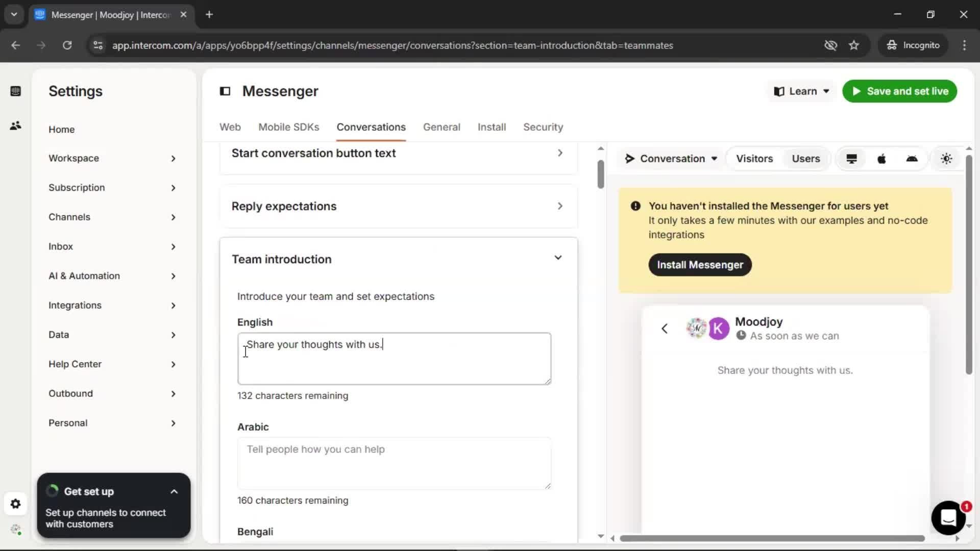Image resolution: width=980 pixels, height=551 pixels.
Task: Open the Chrome three-dot menu
Action: (964, 45)
